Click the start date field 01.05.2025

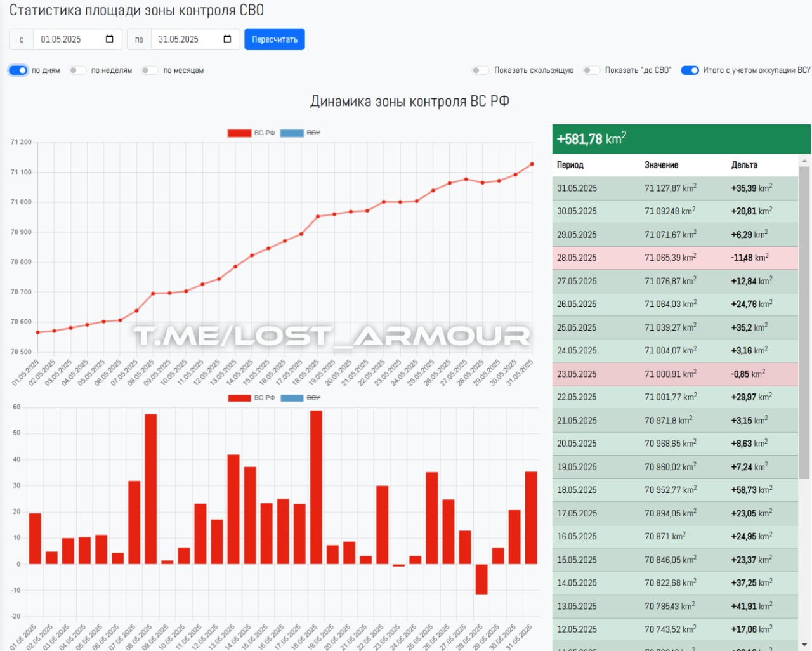67,39
